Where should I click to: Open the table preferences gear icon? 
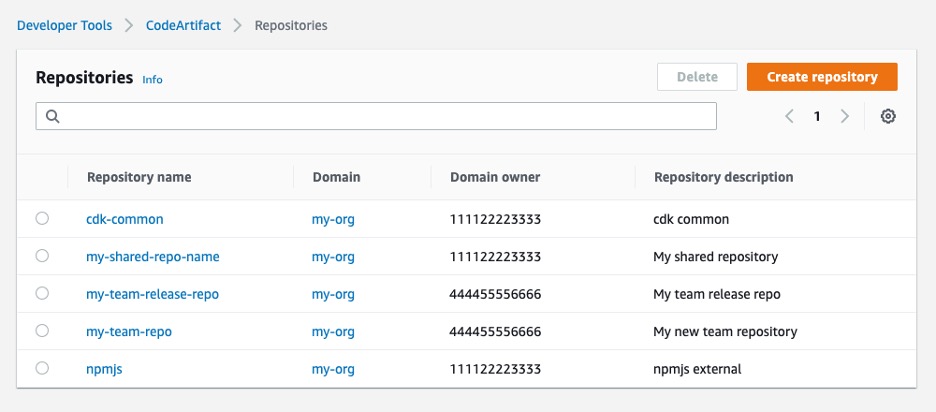click(x=888, y=116)
